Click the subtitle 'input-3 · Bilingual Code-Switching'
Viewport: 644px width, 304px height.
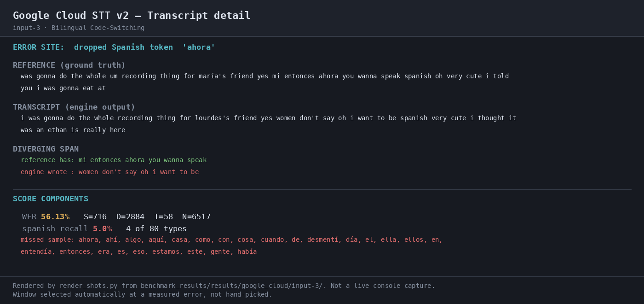point(79,28)
